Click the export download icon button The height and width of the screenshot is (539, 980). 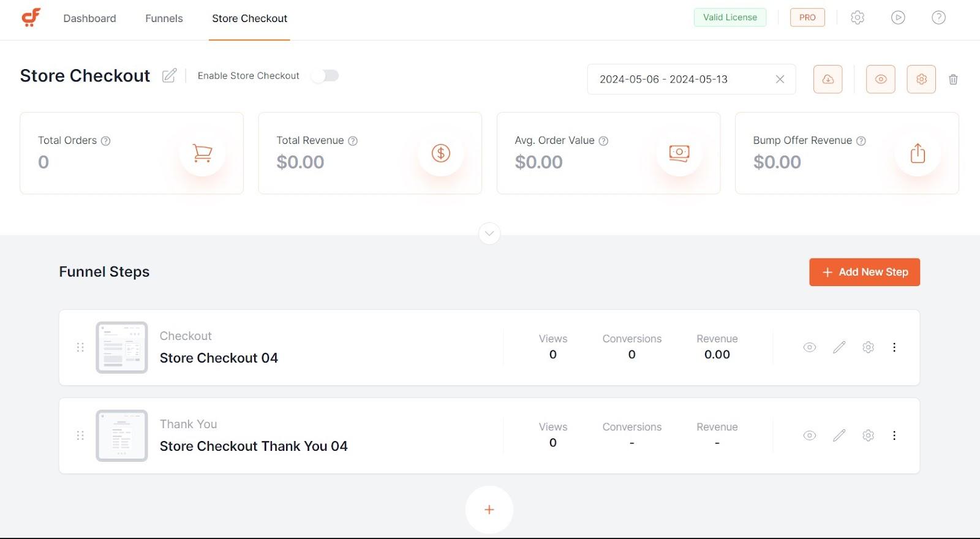tap(828, 79)
